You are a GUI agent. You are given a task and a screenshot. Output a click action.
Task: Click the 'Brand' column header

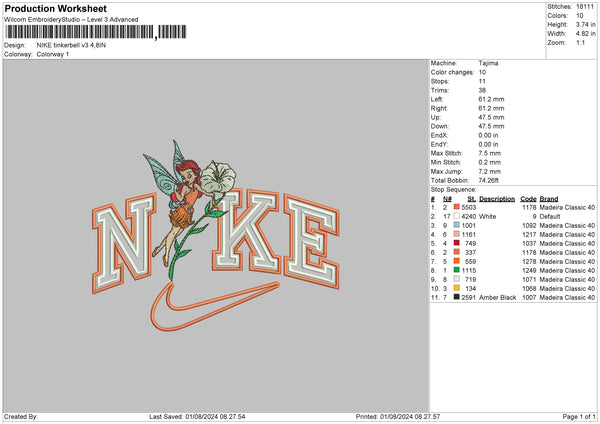[x=549, y=199]
